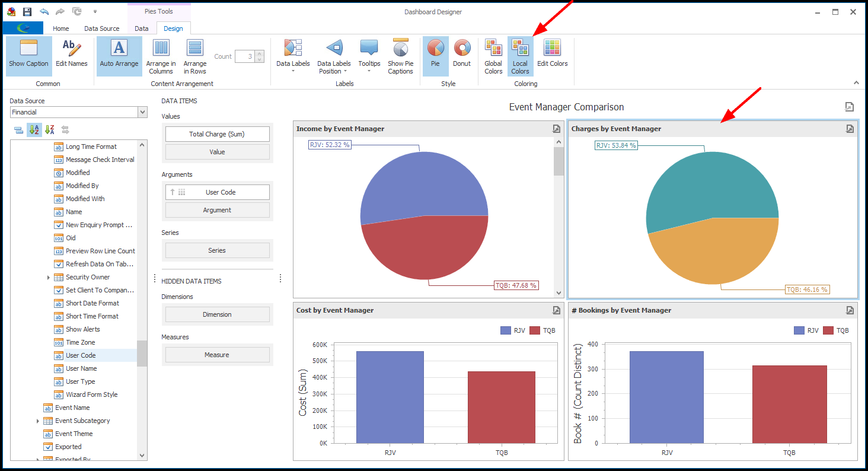
Task: Click RJV legend swatch in Bookings chart
Action: coord(799,330)
